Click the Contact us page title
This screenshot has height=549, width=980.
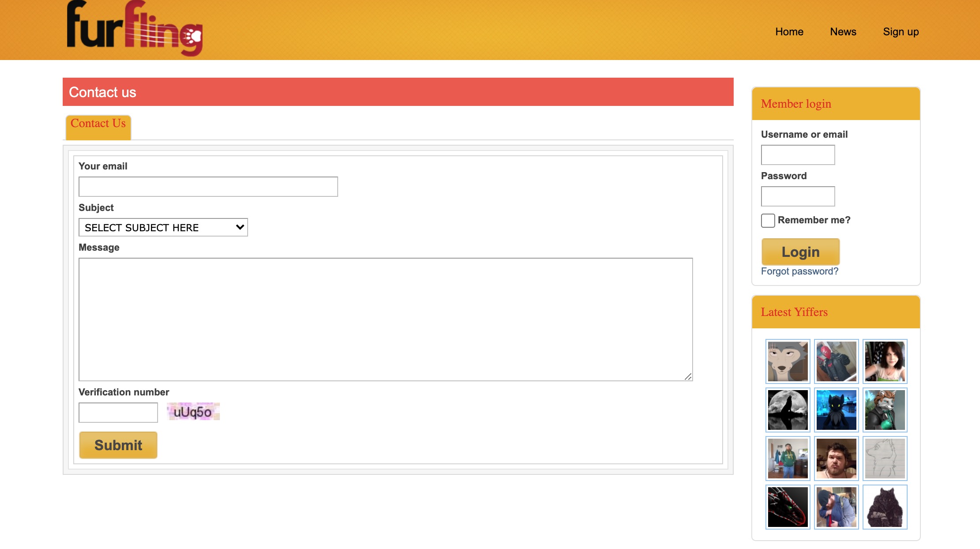point(102,92)
